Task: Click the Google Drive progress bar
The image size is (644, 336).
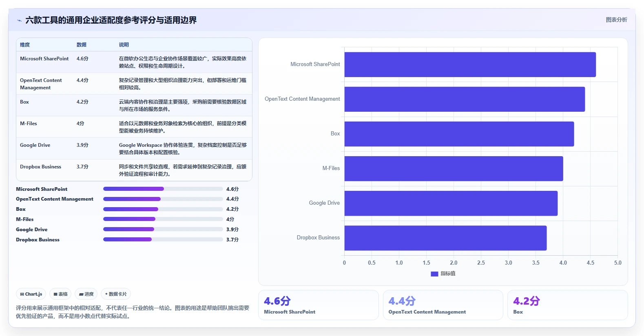Action: click(x=163, y=229)
